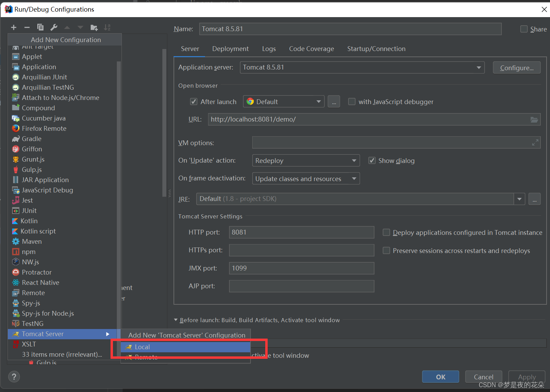Click the OK button
The height and width of the screenshot is (392, 550).
coord(440,377)
